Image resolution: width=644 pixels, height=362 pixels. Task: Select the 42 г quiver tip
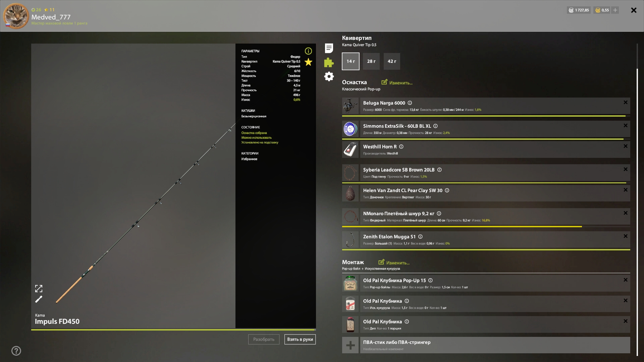[x=392, y=61]
